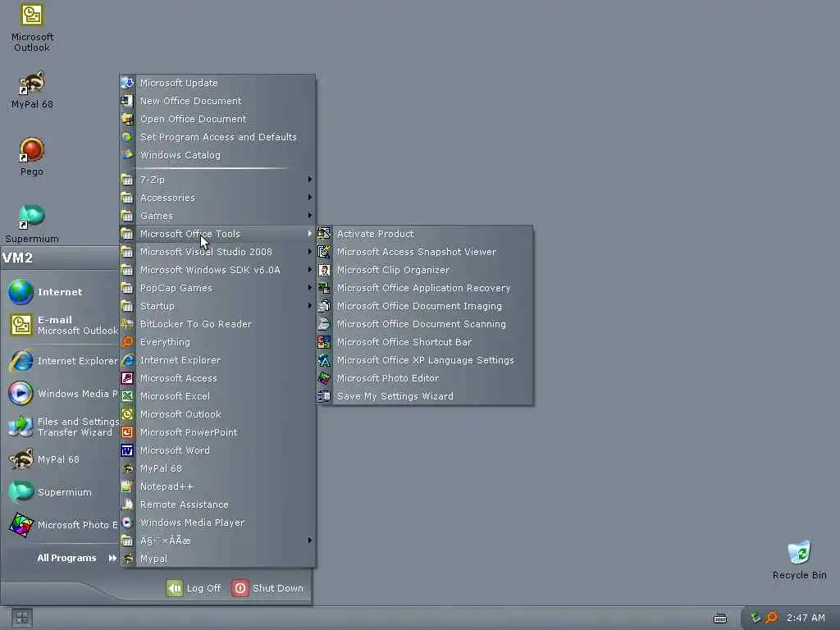Click the safely remove hardware tray icon

coord(756,618)
